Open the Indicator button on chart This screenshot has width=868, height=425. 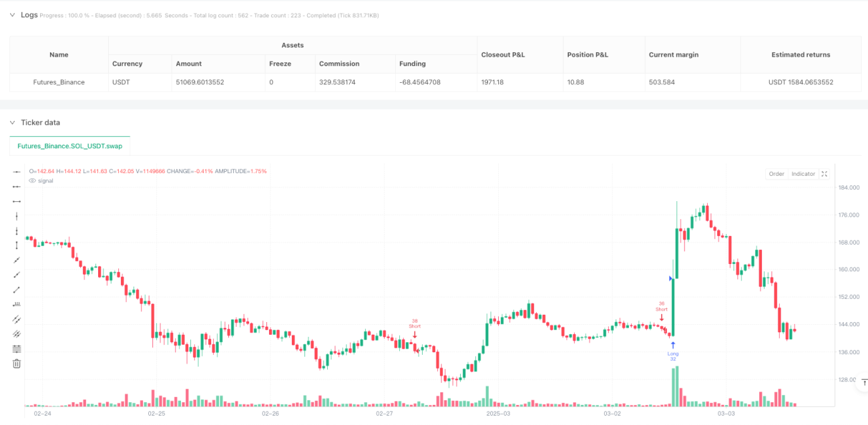(803, 174)
